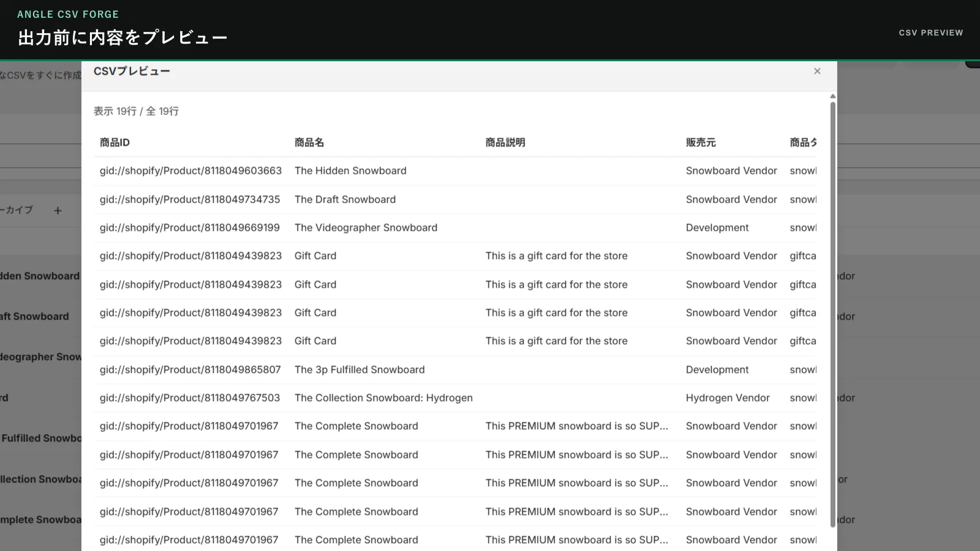Click the row count text 表示 19行 / 全 19行

136,111
